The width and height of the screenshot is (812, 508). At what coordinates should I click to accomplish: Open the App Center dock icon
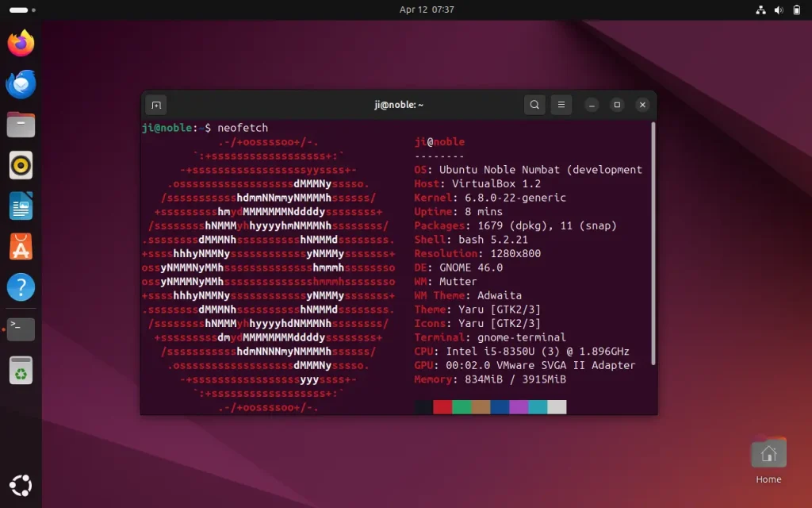(x=21, y=246)
